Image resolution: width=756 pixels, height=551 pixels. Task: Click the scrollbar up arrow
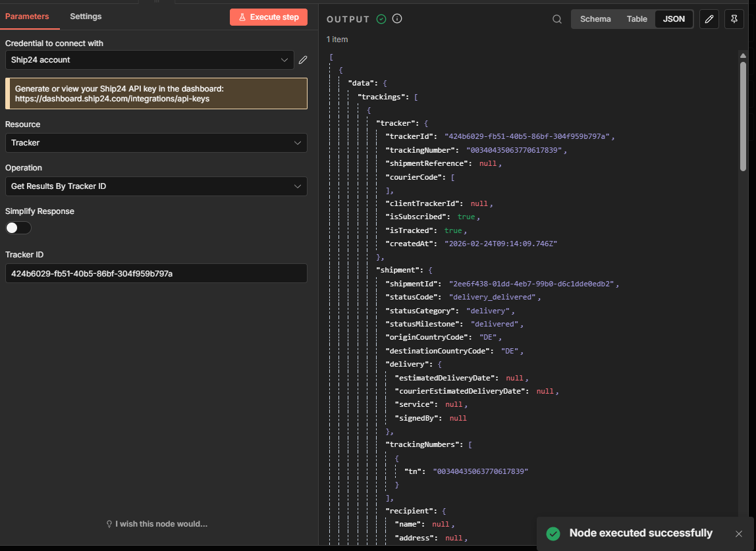[743, 55]
